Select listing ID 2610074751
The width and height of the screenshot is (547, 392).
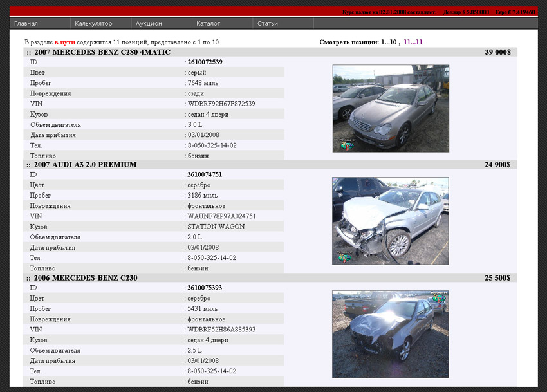click(205, 175)
